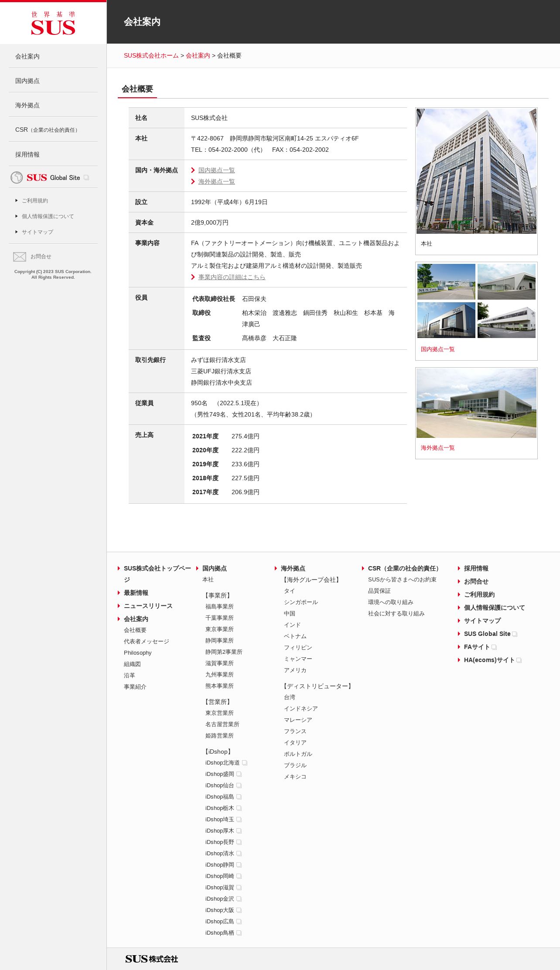
Task: Open footer link インドネシア
Action: click(301, 709)
